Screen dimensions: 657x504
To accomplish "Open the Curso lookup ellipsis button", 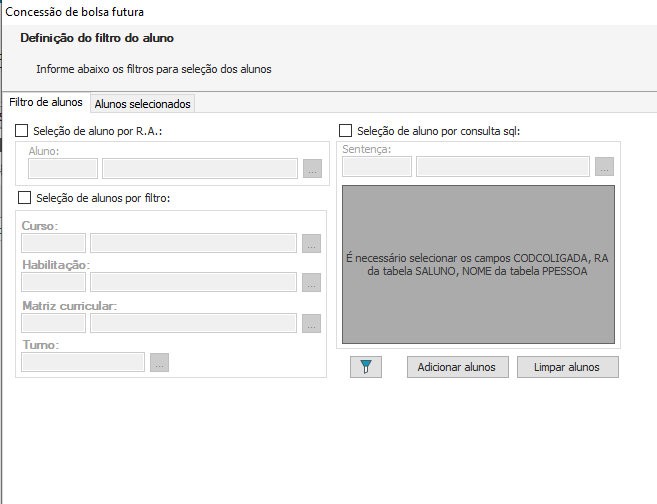I will click(312, 243).
